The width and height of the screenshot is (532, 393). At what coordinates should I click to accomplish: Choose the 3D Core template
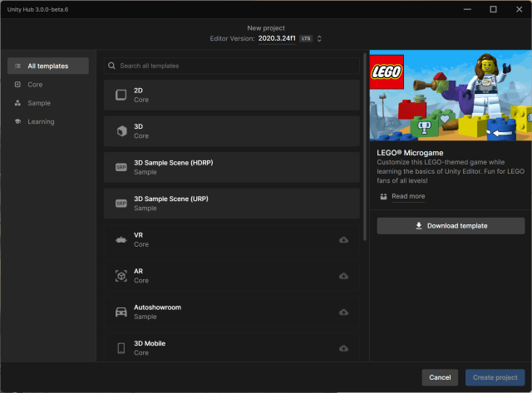click(232, 131)
